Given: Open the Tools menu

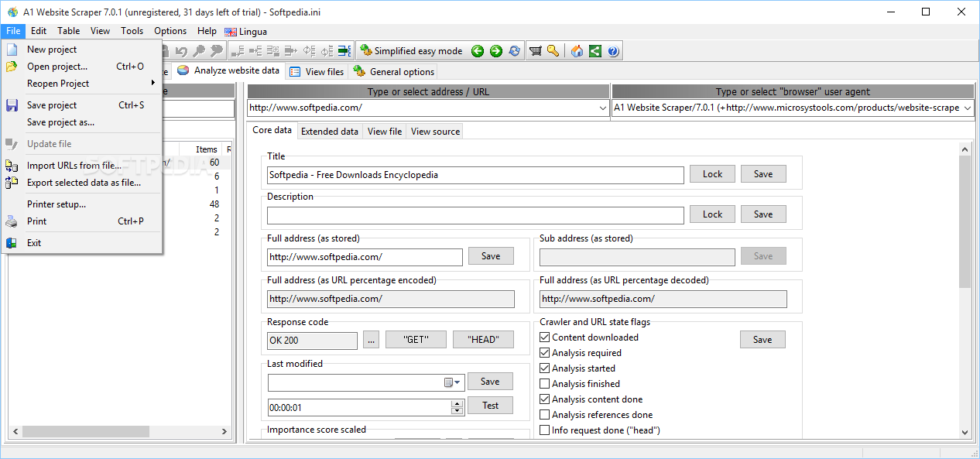Looking at the screenshot, I should point(132,31).
